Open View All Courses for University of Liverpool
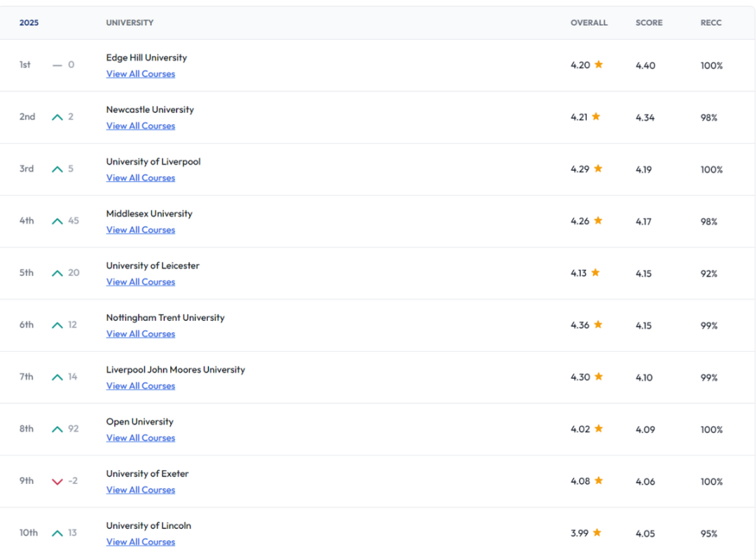Screen dimensions: 756x559 pyautogui.click(x=140, y=178)
